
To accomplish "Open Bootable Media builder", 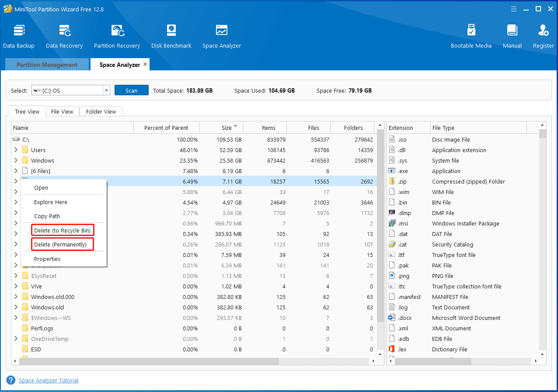I will tap(471, 37).
